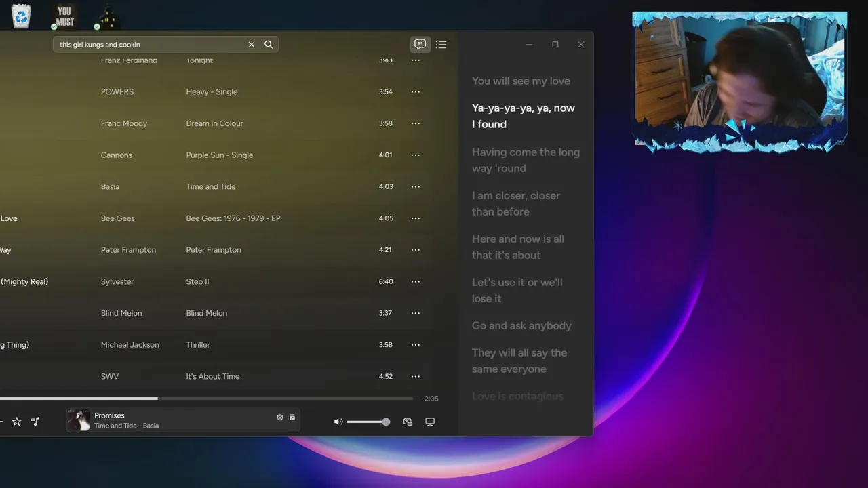Open the album Heavy - Single
The image size is (868, 488).
(212, 92)
